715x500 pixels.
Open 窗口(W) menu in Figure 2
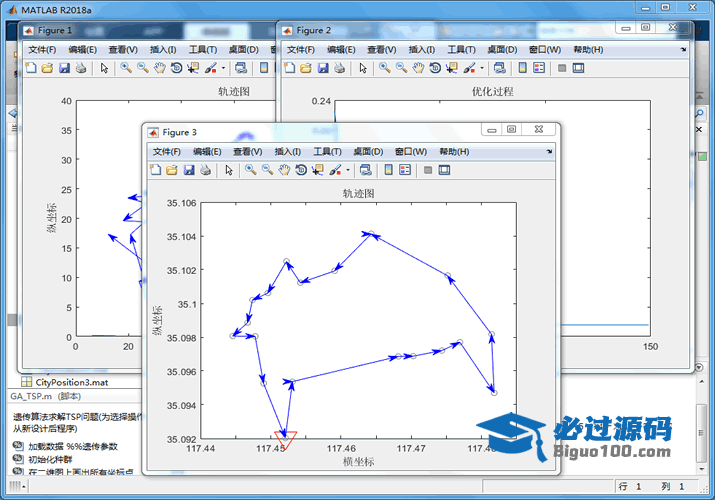545,49
